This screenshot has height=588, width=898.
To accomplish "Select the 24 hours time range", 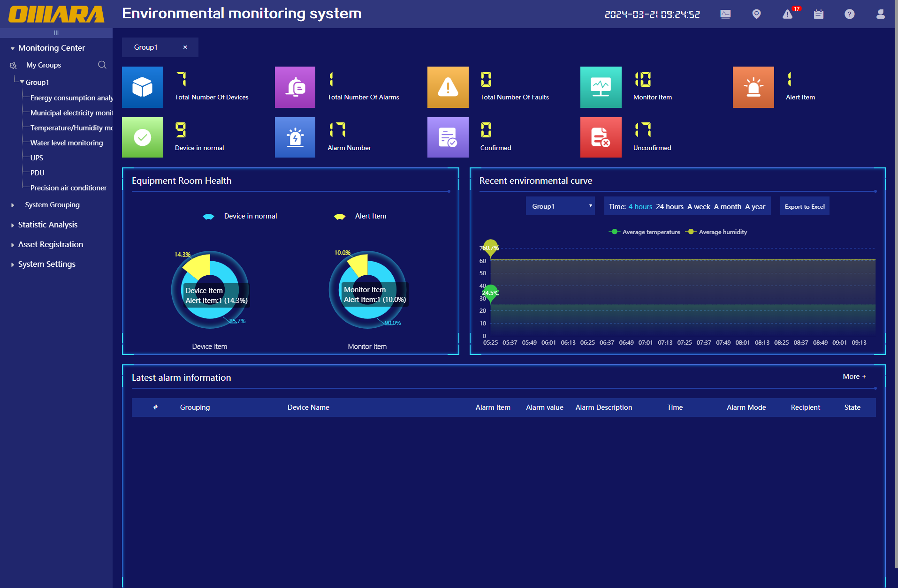I will click(670, 206).
